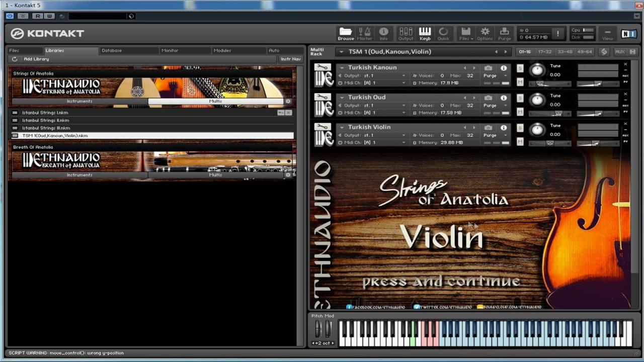Open Turkish Oud wrench edit mode
Screen dimensions: 644x362
point(322,97)
